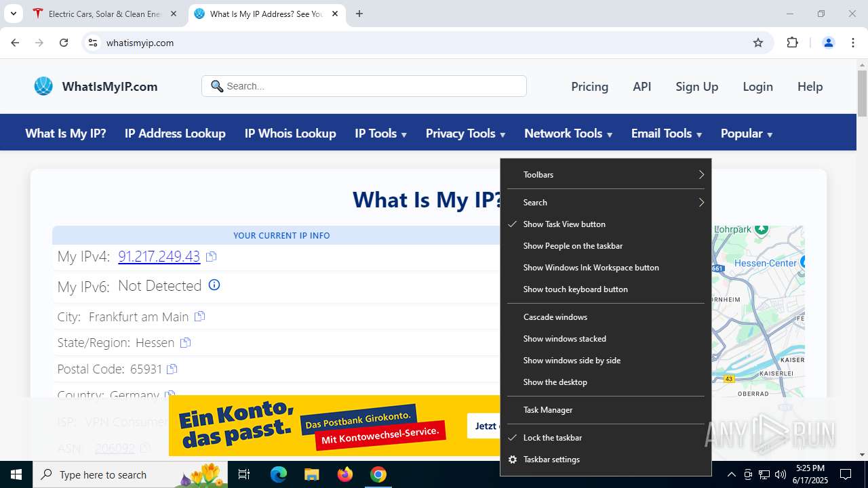The height and width of the screenshot is (488, 868).
Task: Reload the page in Chrome
Action: (64, 43)
